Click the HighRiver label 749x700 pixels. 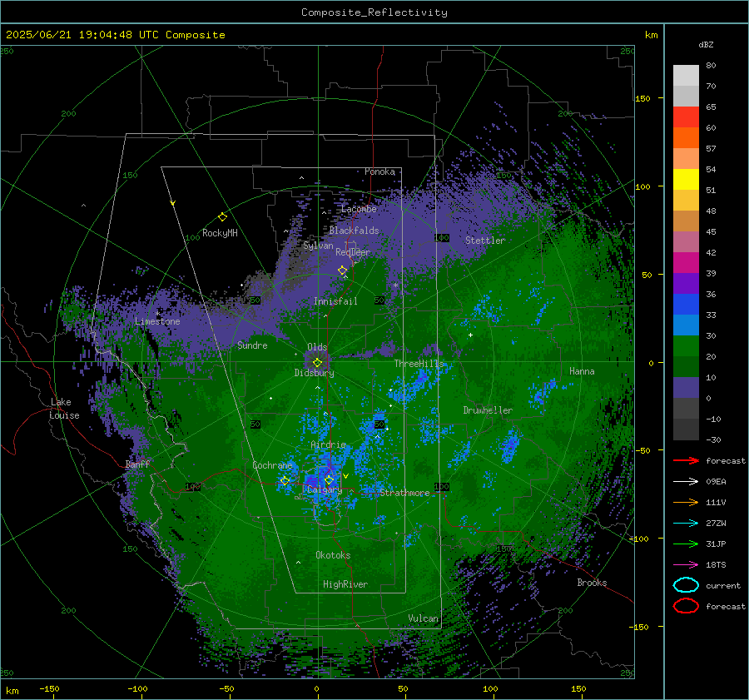point(345,584)
